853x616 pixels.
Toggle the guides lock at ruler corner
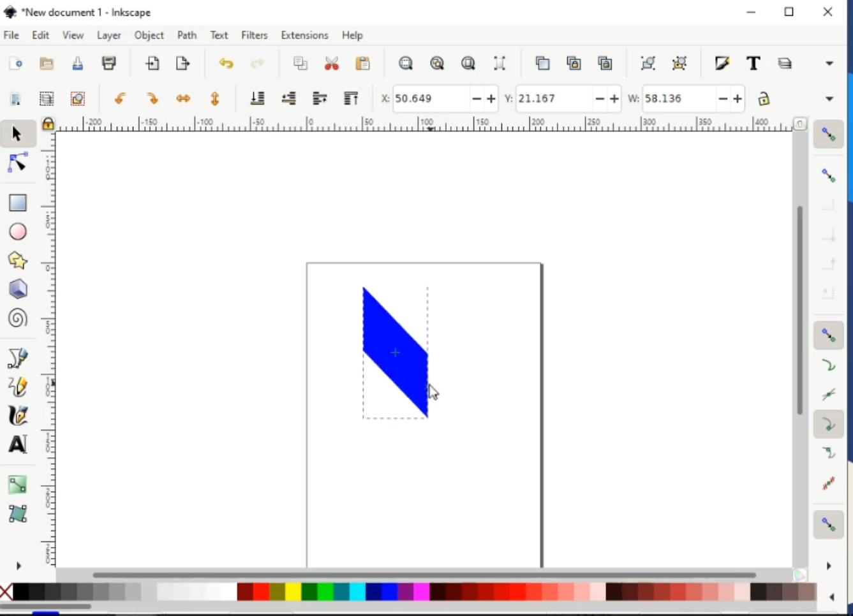[x=48, y=124]
